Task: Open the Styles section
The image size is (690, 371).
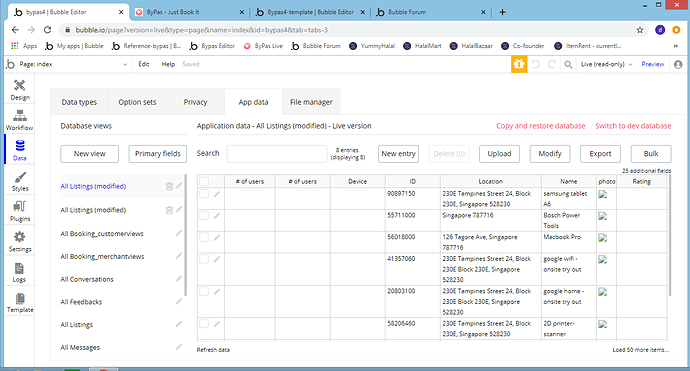Action: coord(20,181)
